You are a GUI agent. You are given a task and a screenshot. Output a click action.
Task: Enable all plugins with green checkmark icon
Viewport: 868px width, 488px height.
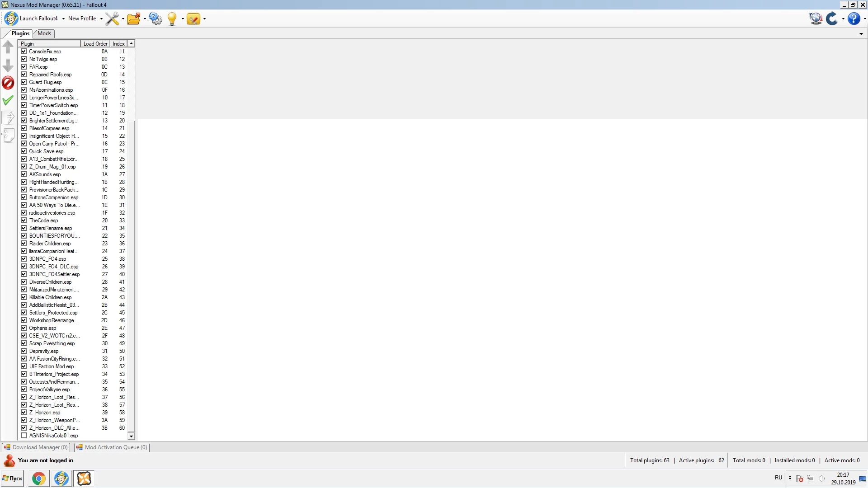click(8, 100)
